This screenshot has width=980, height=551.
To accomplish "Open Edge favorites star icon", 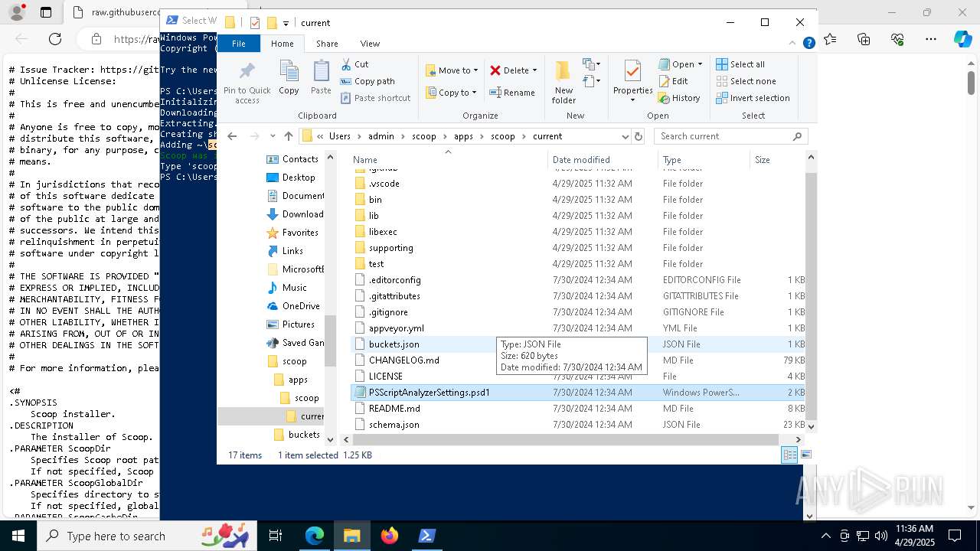I will (x=830, y=39).
